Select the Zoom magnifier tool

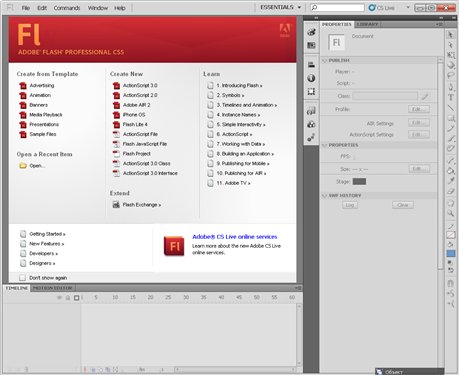(x=451, y=213)
